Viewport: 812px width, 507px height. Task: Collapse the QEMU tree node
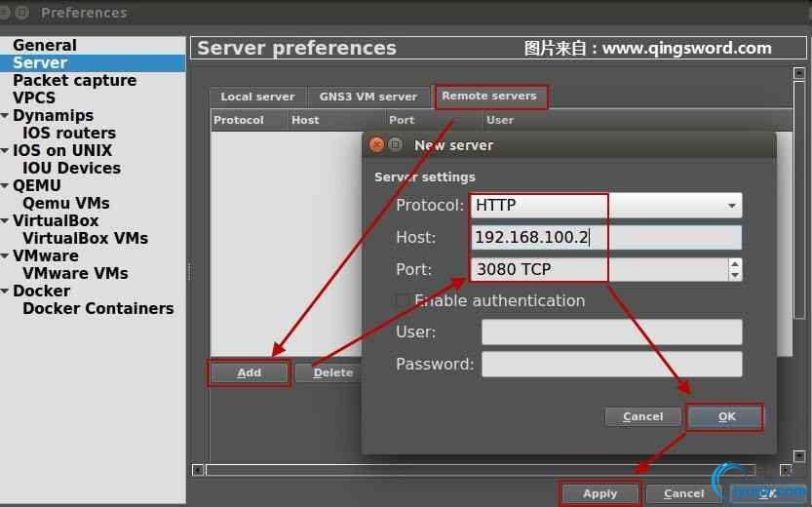click(5, 185)
